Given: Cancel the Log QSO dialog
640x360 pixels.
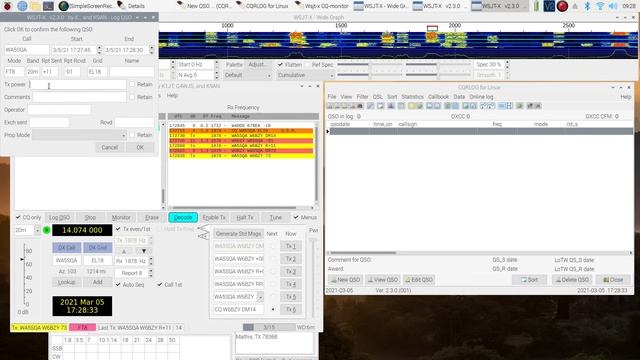Looking at the screenshot, I should [109, 147].
